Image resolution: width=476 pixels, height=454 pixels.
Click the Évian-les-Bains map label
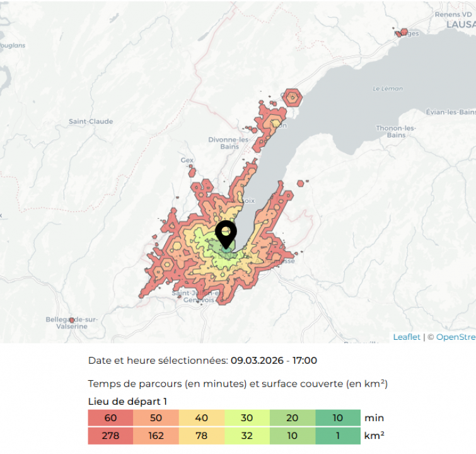click(x=450, y=112)
